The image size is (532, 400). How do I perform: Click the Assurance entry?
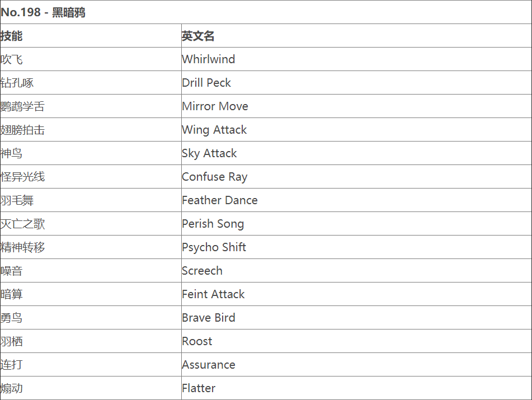208,365
